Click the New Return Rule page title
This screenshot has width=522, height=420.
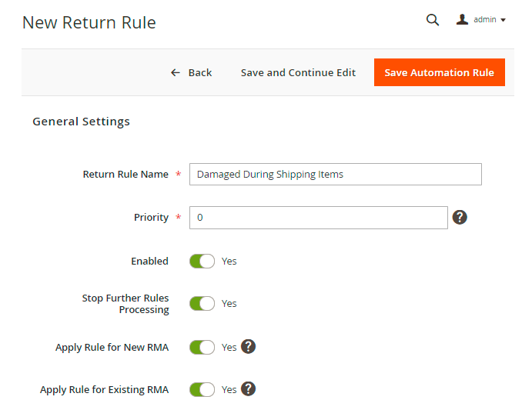(x=89, y=22)
